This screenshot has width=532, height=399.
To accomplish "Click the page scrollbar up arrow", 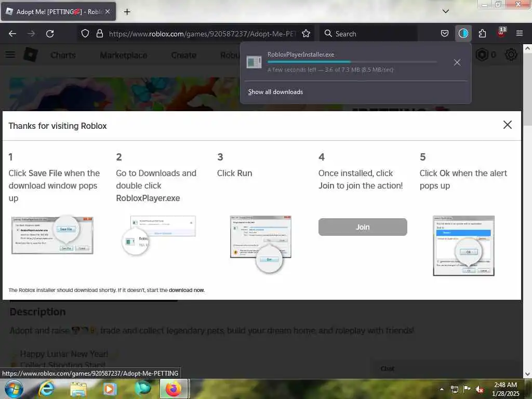I will click(527, 48).
